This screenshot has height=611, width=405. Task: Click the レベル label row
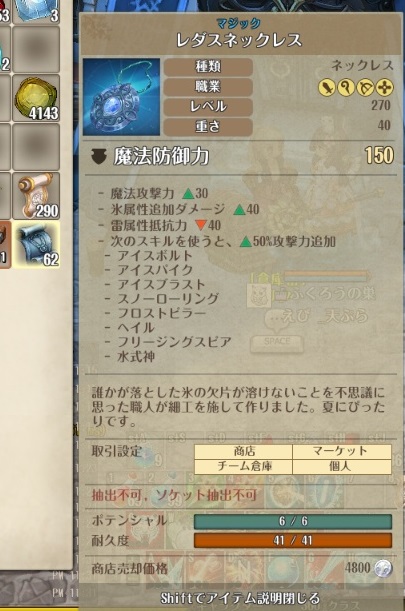point(208,106)
